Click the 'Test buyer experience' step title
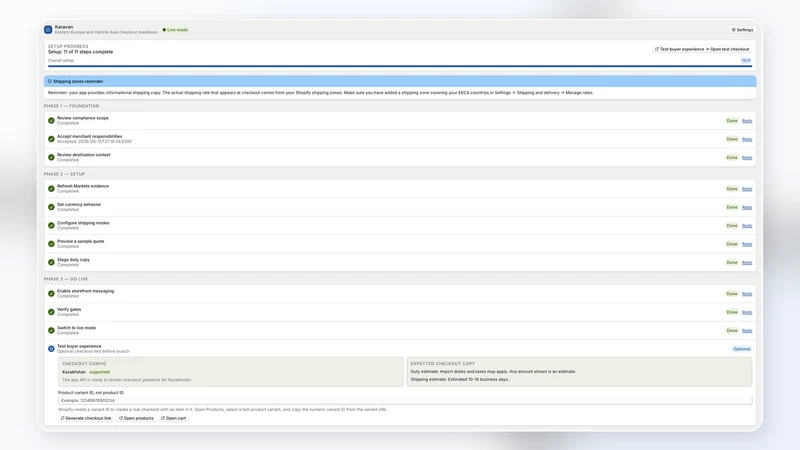800x450 pixels. click(x=79, y=346)
